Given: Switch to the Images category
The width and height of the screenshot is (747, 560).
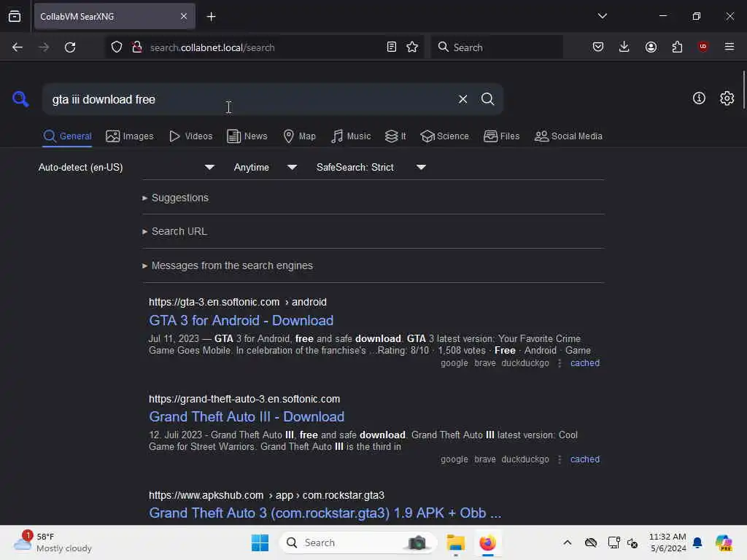Looking at the screenshot, I should click(130, 136).
